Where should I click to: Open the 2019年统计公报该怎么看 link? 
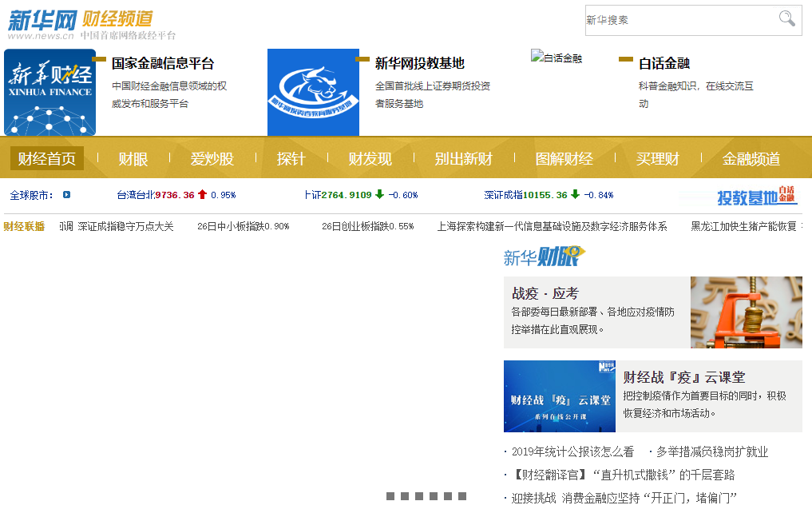572,451
